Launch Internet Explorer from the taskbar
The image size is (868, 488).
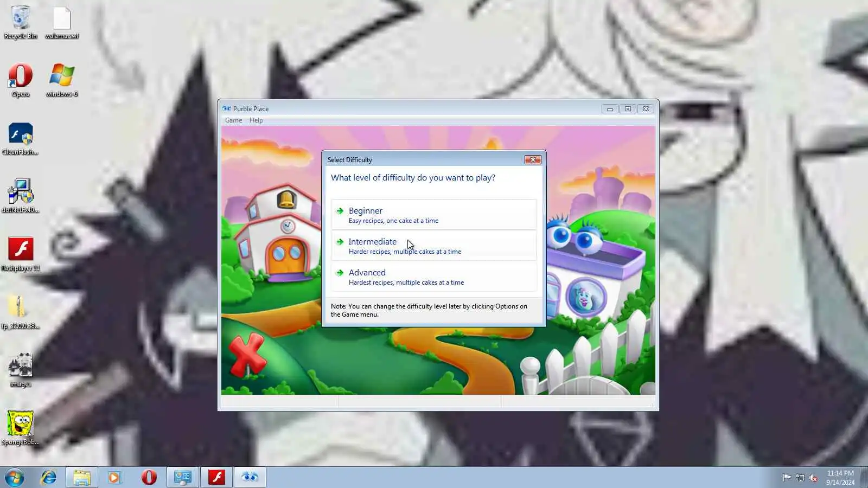49,477
